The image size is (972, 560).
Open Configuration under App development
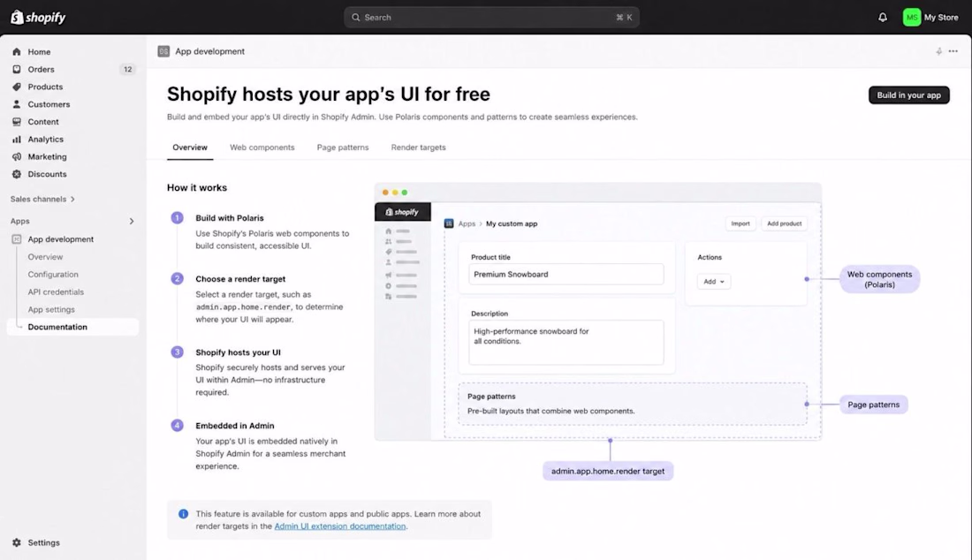pyautogui.click(x=53, y=275)
